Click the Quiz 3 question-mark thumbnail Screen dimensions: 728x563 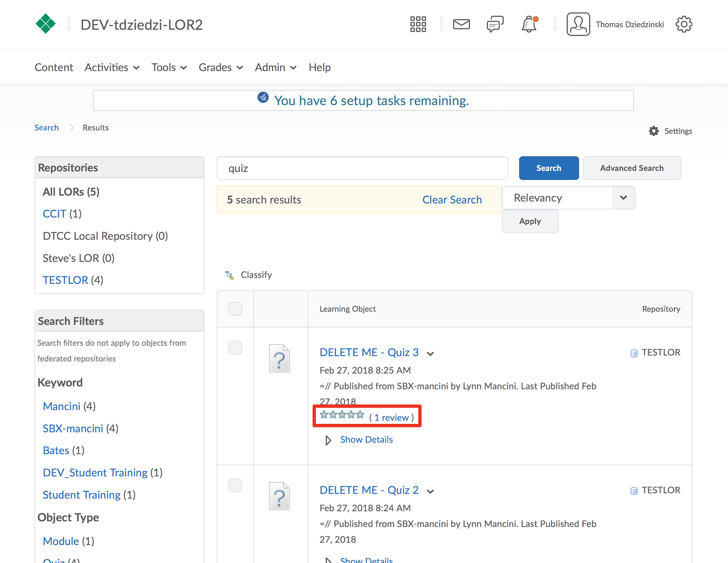pos(279,358)
